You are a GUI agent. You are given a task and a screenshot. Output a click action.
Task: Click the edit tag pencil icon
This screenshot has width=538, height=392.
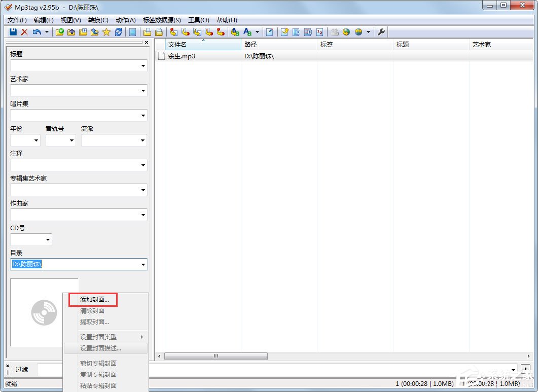point(270,32)
